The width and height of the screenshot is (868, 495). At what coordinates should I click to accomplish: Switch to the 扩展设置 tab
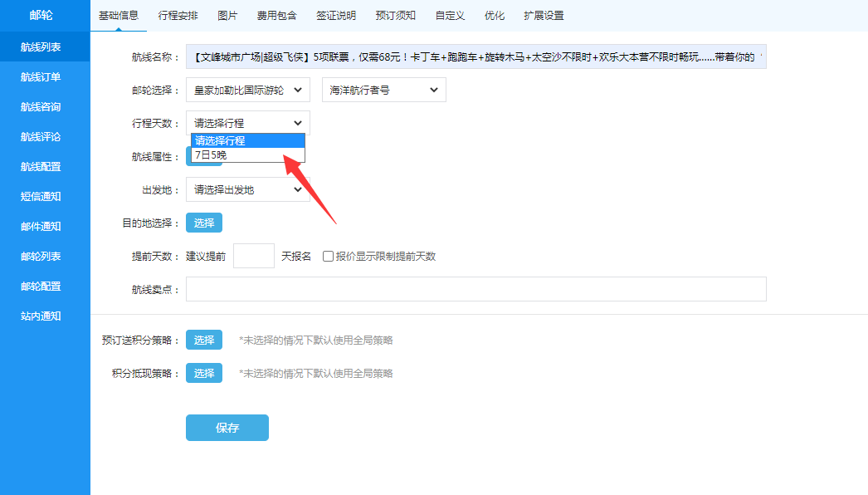tap(544, 16)
